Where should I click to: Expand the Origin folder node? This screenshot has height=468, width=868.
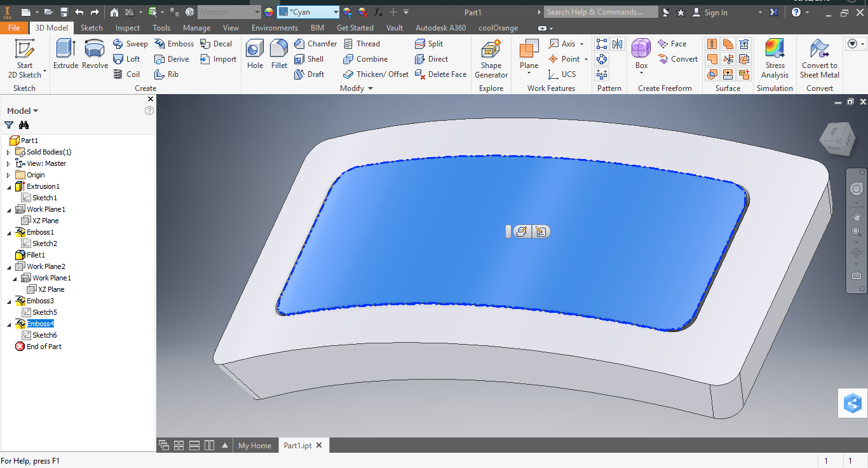pos(8,175)
